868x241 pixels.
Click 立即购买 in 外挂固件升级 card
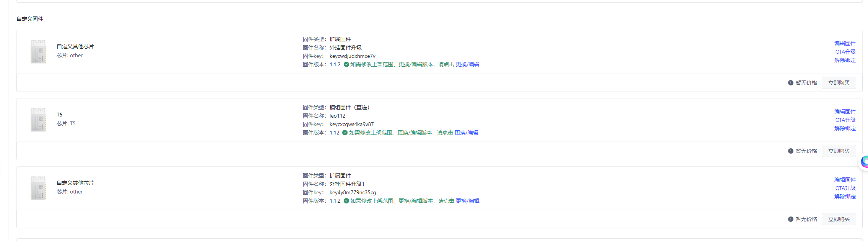pyautogui.click(x=839, y=83)
